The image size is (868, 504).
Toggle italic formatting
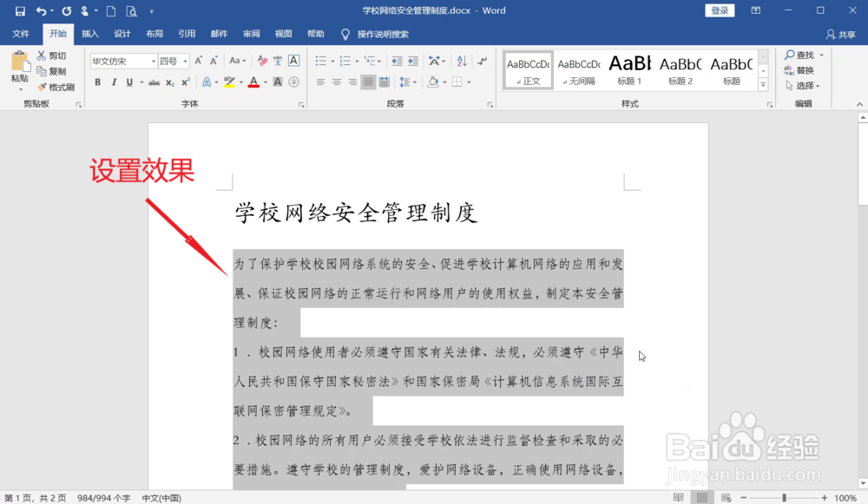pyautogui.click(x=114, y=82)
